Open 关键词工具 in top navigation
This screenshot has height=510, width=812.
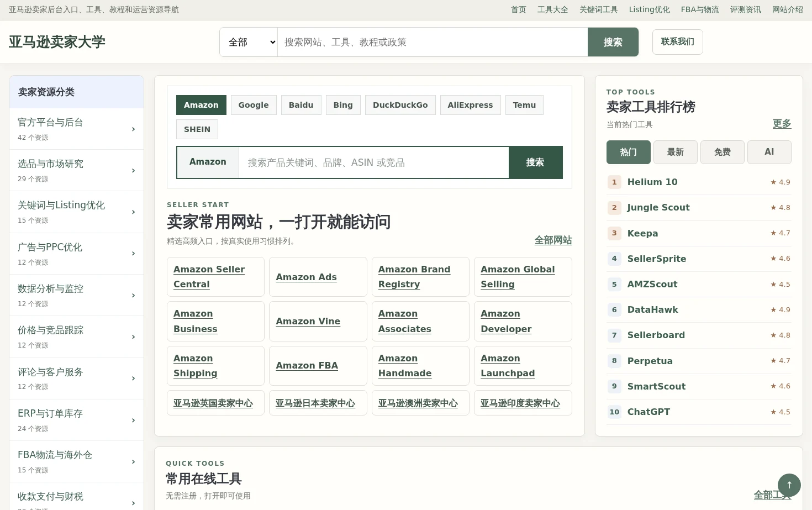598,9
